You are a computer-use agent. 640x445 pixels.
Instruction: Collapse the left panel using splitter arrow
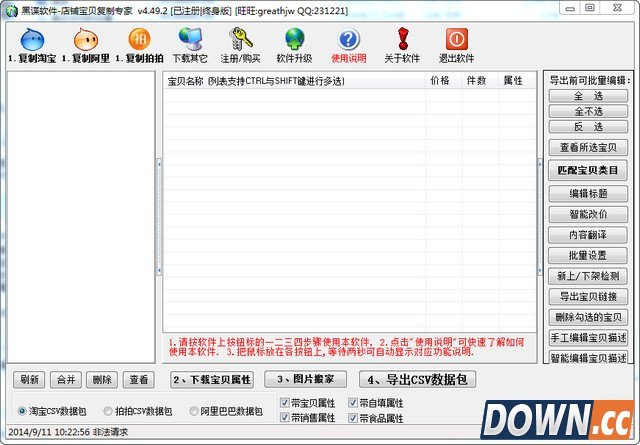pyautogui.click(x=159, y=162)
